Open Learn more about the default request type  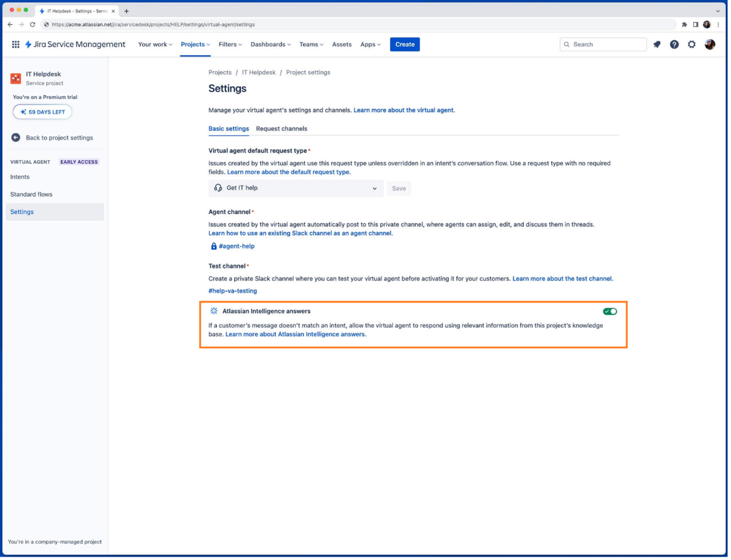(x=290, y=173)
